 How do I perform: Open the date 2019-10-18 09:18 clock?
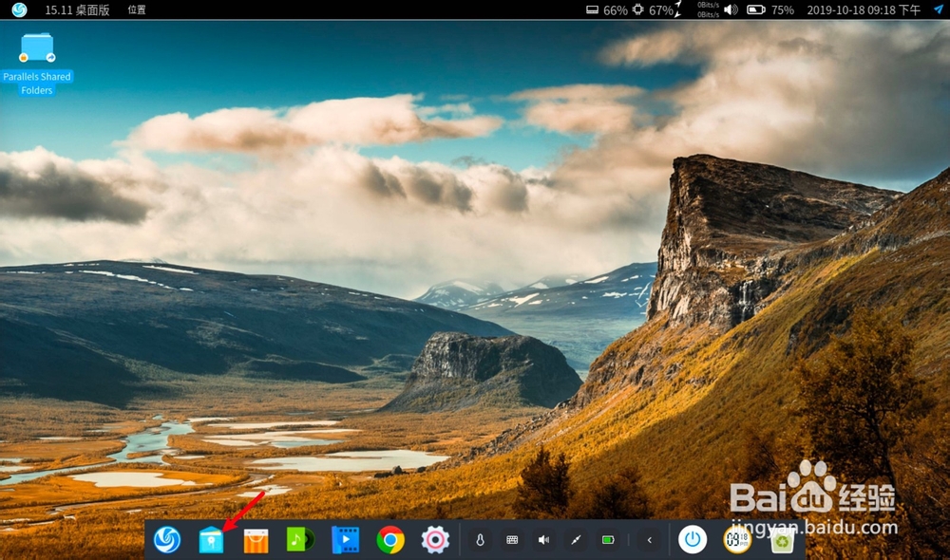point(864,9)
